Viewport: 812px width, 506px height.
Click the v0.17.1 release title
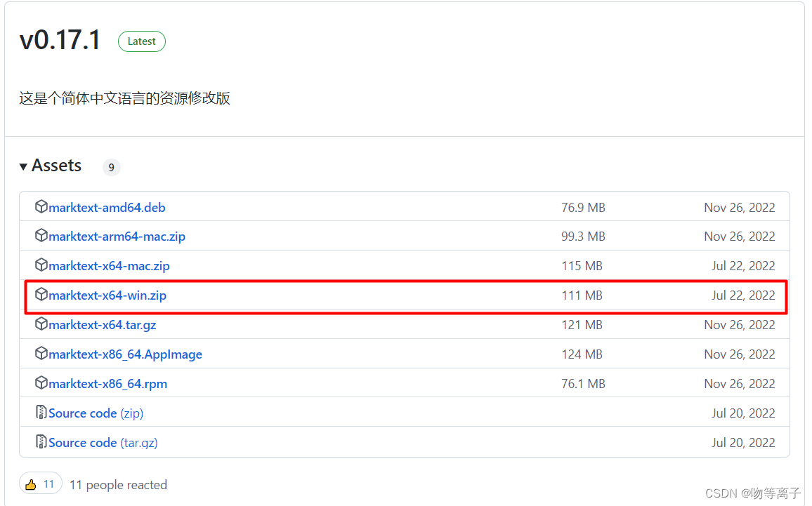[60, 40]
